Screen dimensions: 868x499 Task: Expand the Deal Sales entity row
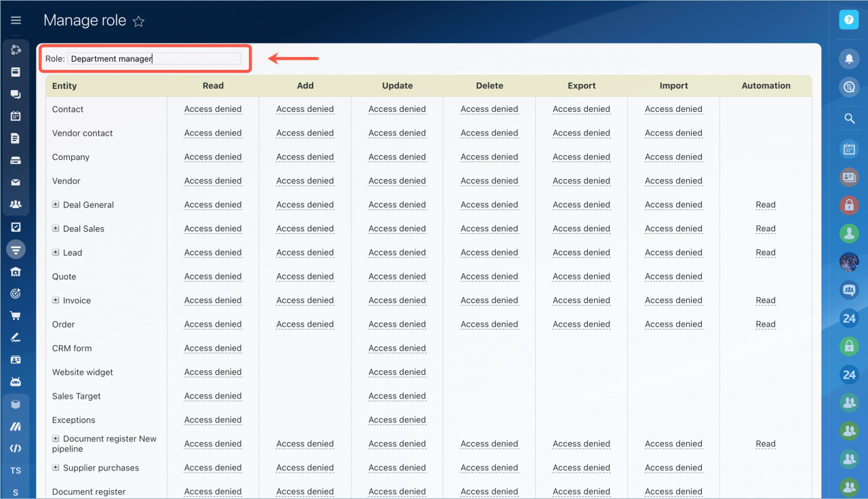56,228
